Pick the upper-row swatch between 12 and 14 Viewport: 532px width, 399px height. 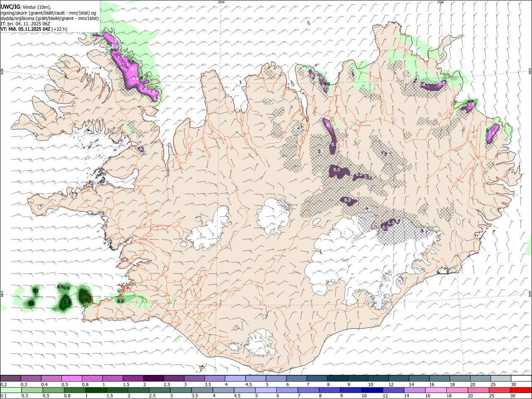[399, 379]
